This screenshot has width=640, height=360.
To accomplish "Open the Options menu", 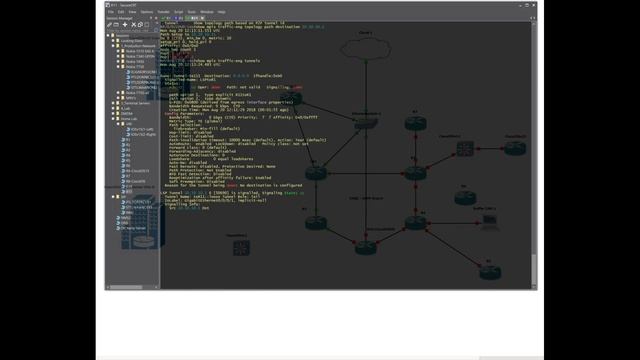I will coord(147,12).
